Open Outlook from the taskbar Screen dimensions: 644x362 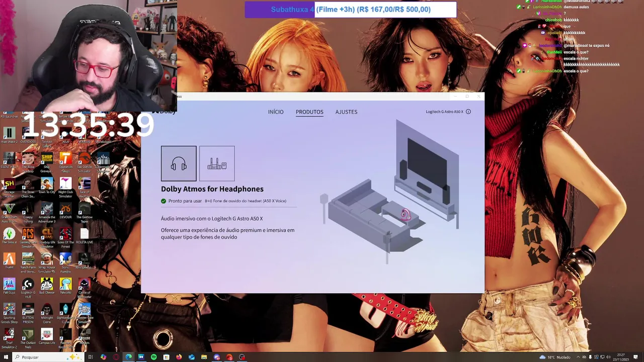pos(191,357)
